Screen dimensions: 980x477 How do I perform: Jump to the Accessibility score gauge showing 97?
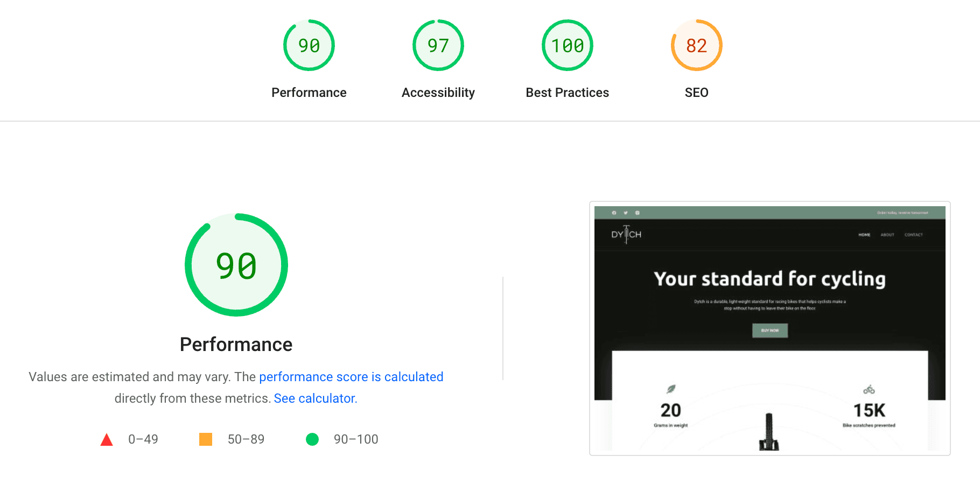click(x=438, y=46)
